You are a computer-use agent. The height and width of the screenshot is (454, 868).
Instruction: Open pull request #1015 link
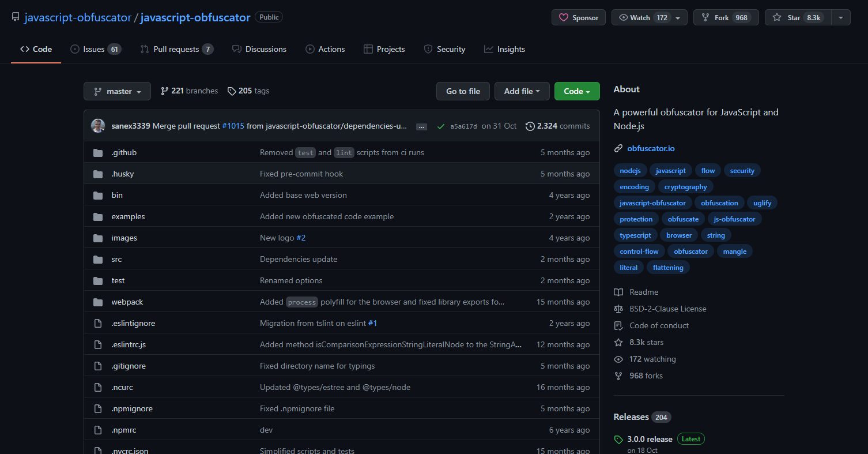(233, 126)
